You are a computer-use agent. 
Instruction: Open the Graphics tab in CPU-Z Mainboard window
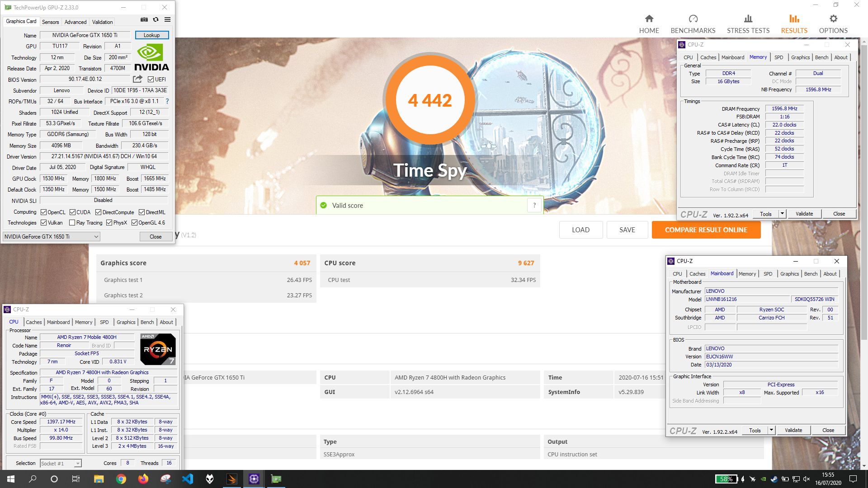[x=789, y=274]
